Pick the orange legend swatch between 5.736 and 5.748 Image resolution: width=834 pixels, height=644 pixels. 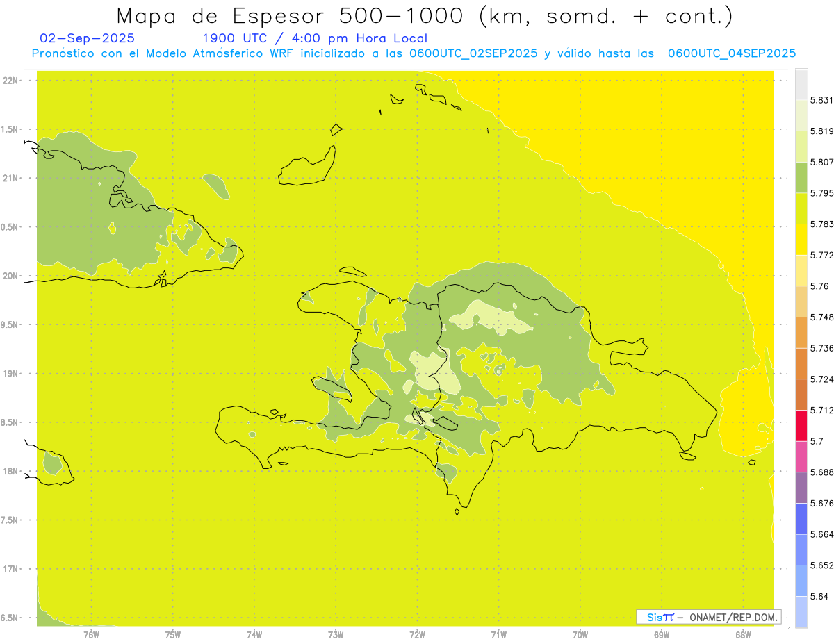point(801,333)
